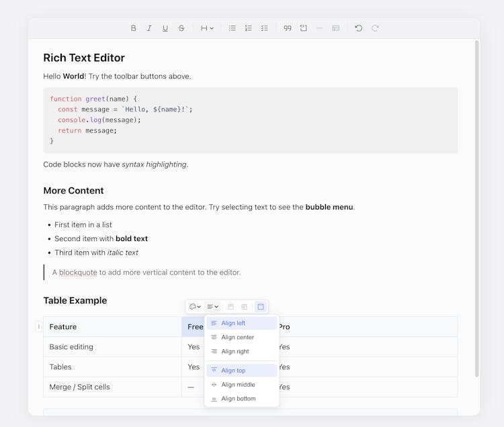Open the cell color palette dropdown

(x=195, y=307)
